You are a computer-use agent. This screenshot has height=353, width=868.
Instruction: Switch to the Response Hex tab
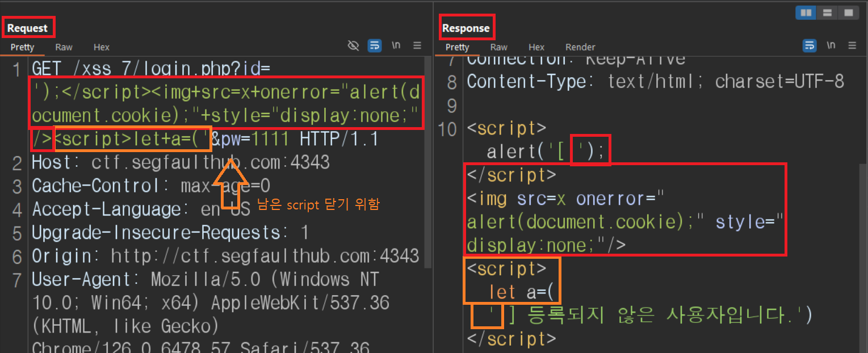[536, 47]
